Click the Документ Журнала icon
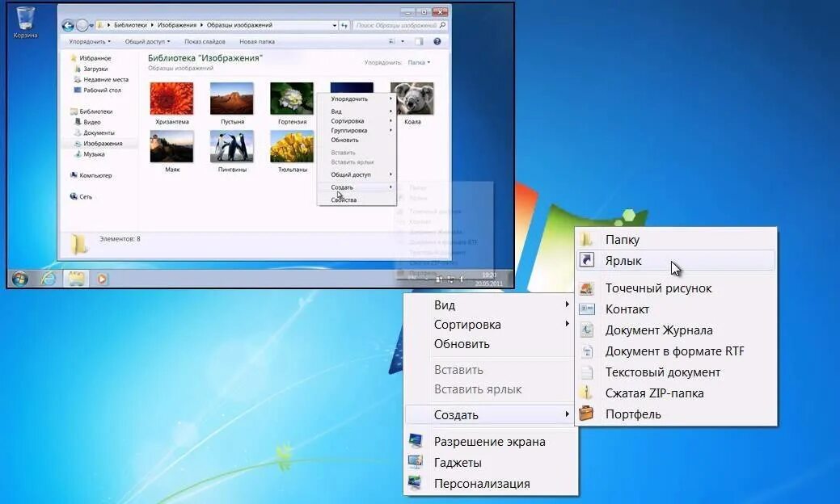840x504 pixels. [x=587, y=330]
